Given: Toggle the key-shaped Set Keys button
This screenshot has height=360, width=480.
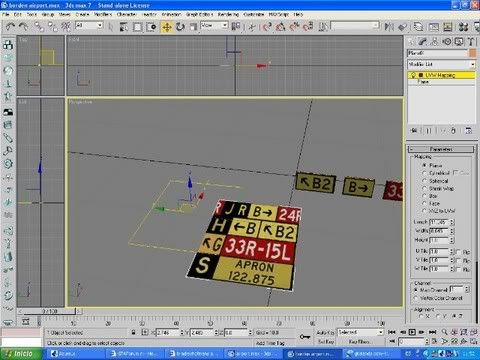Looking at the screenshot, I should coord(304,337).
